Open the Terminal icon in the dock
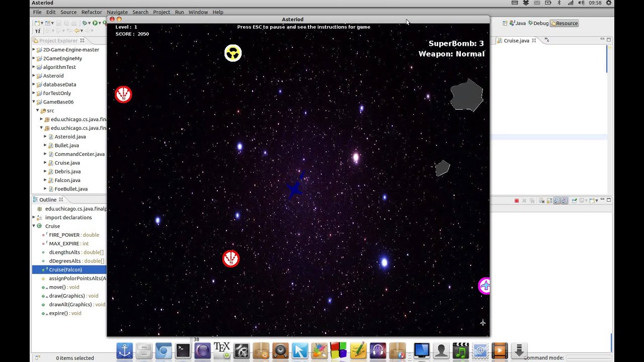 183,350
